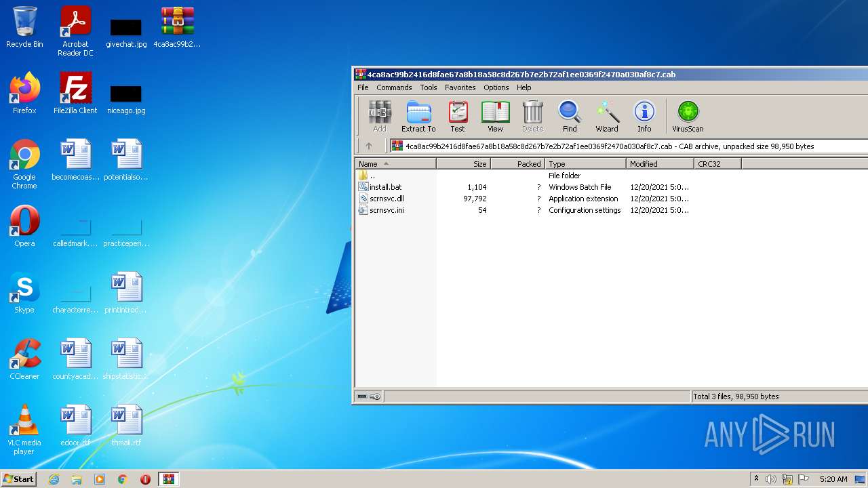This screenshot has width=868, height=488.
Task: Click the drive/key status icon in WinRAR status bar
Action: click(369, 396)
